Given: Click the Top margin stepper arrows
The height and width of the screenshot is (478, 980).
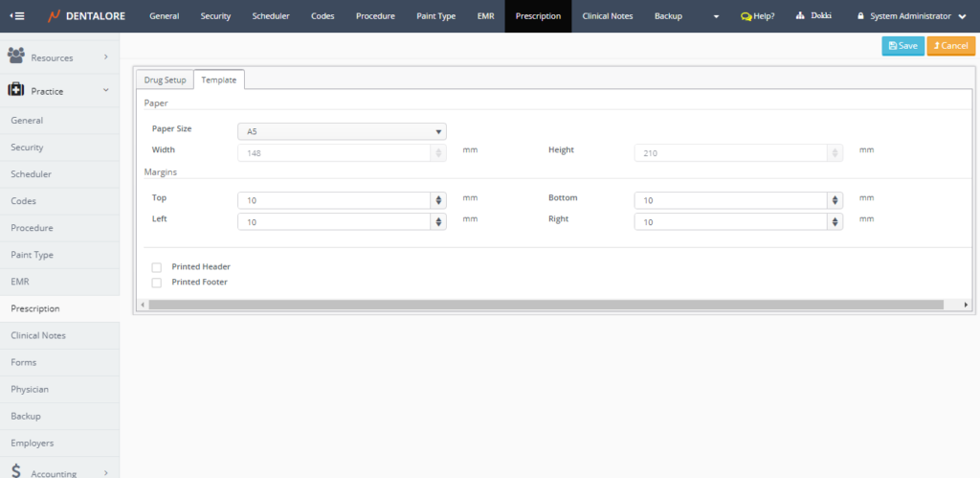Looking at the screenshot, I should click(438, 200).
